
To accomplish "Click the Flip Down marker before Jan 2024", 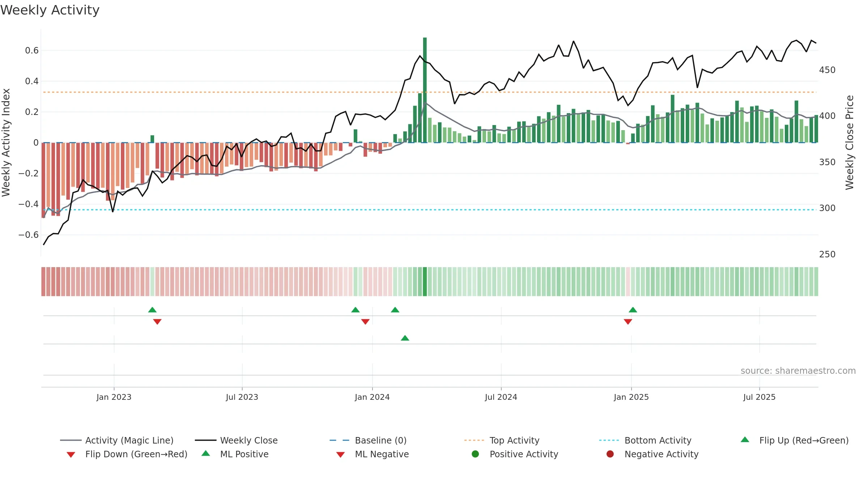I will (365, 322).
